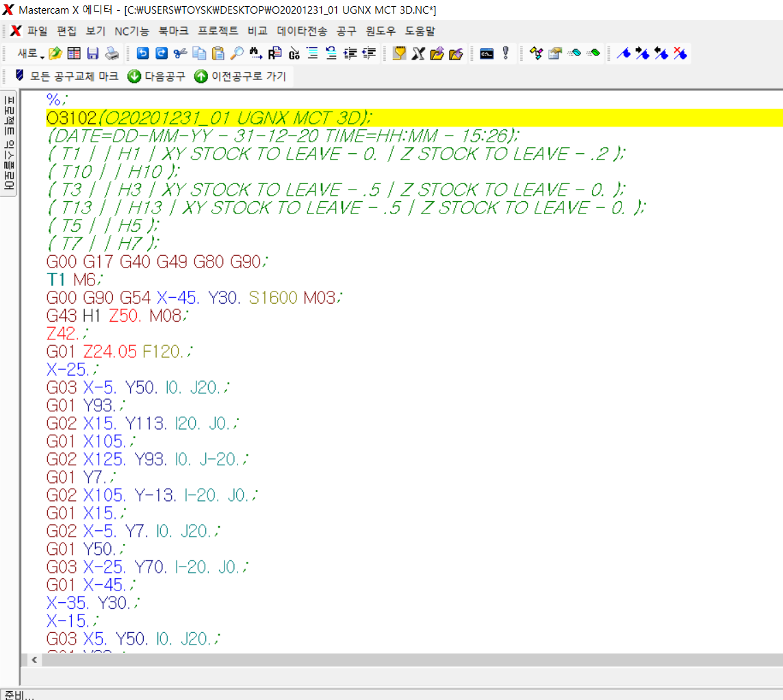Open the 도움말 menu
The image size is (783, 700).
click(x=420, y=31)
